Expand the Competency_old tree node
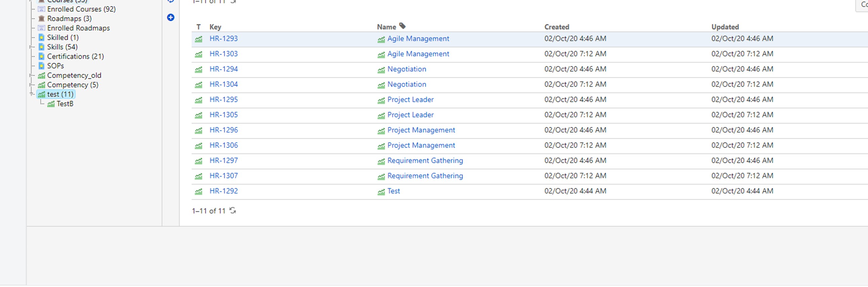 (31, 75)
